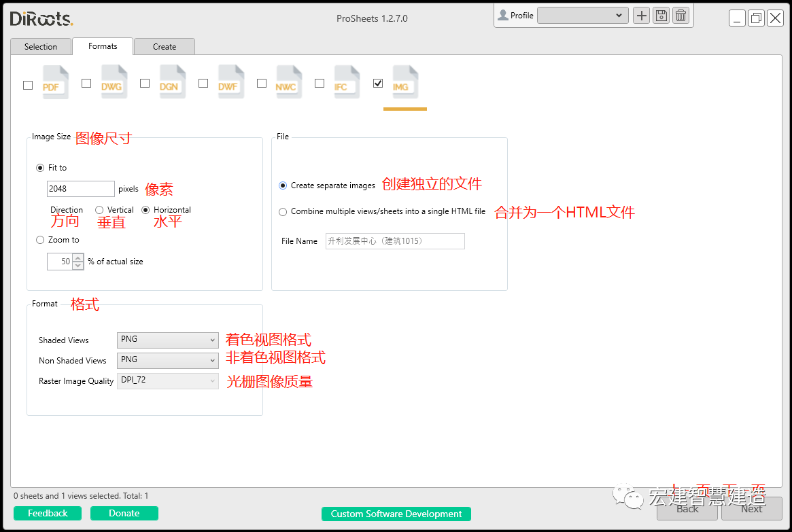The image size is (792, 532).
Task: Select the Zoom to radio button
Action: (x=40, y=241)
